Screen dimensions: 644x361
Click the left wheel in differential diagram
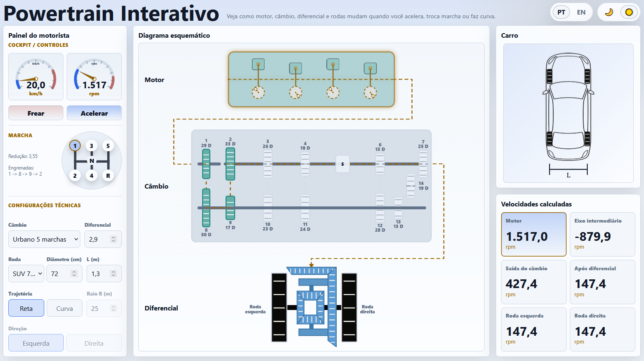[279, 307]
